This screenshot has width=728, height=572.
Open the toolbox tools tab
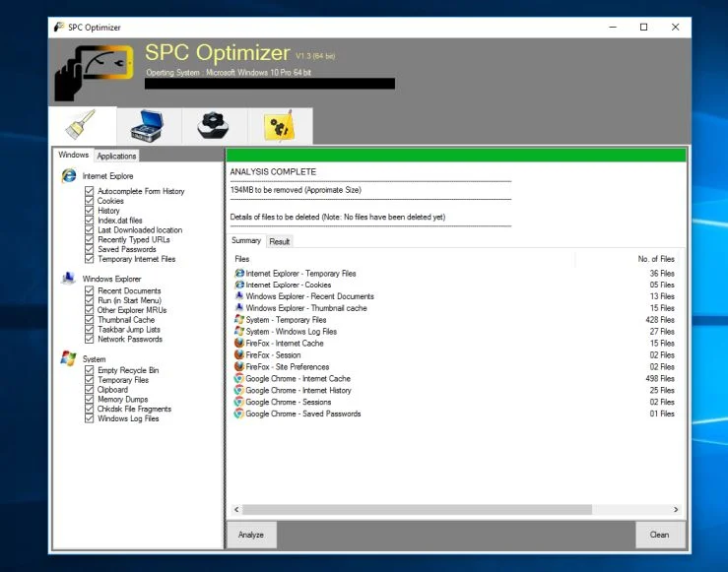[149, 126]
